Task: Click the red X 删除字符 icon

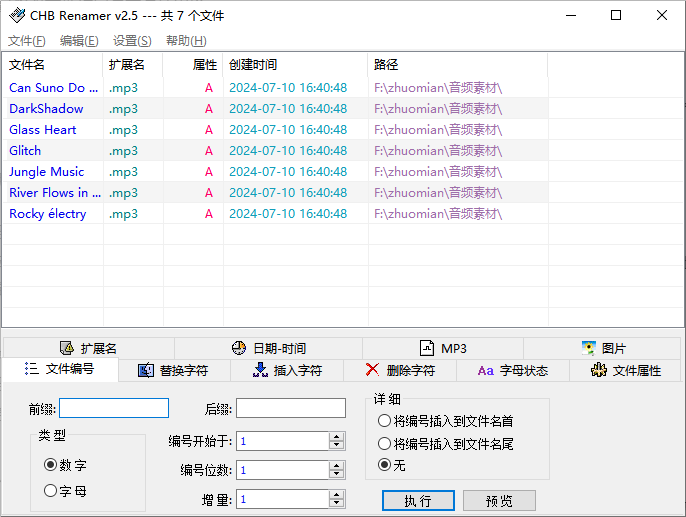Action: point(372,370)
